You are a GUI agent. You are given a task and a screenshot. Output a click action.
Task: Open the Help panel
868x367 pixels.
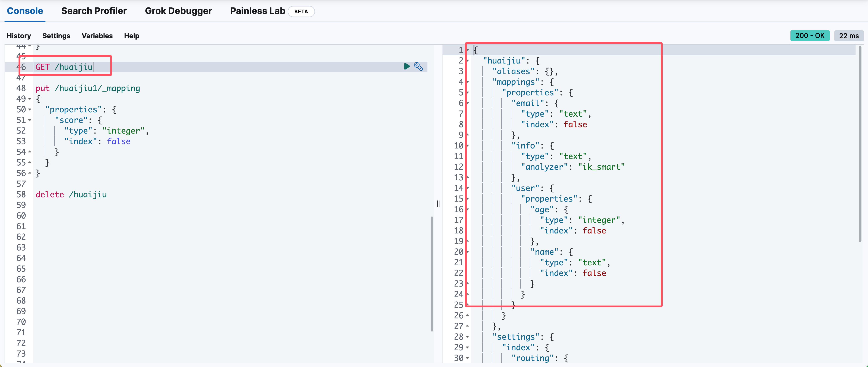[131, 36]
